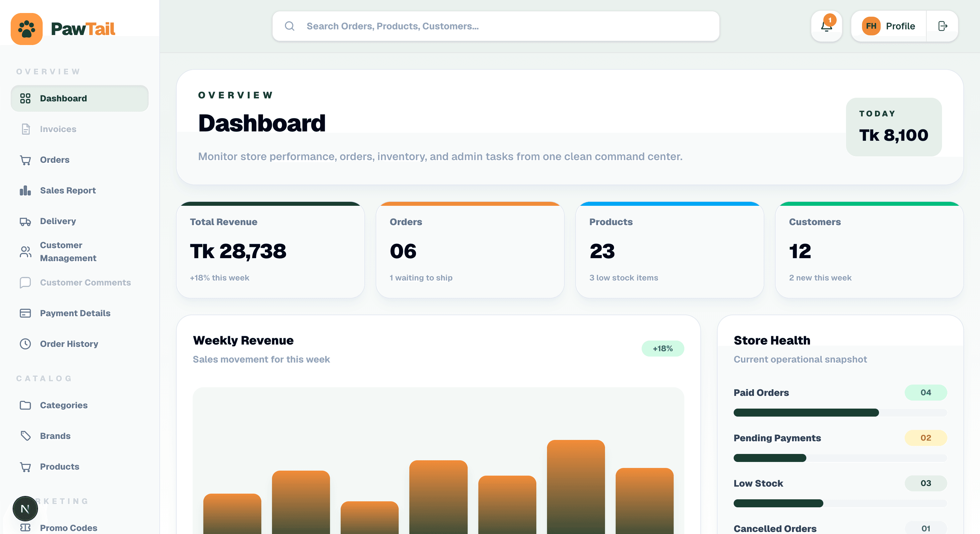
Task: Click "1 waiting to ship" text
Action: (x=421, y=278)
